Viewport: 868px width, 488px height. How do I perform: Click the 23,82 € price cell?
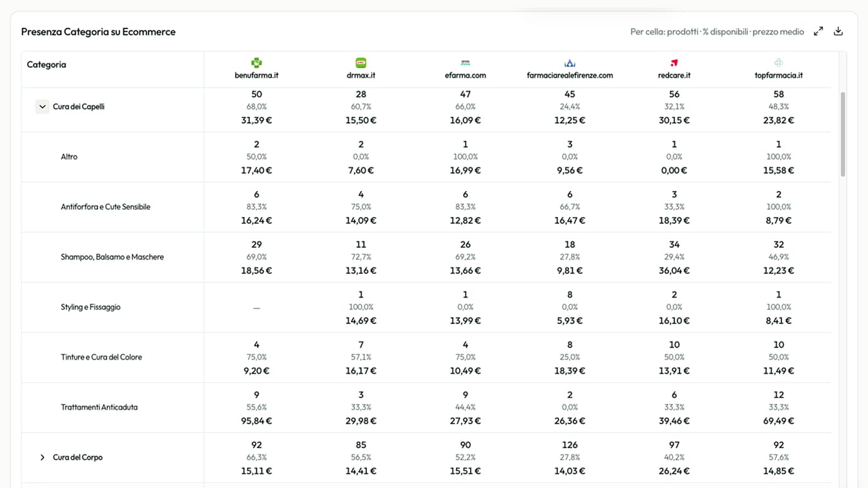(778, 121)
